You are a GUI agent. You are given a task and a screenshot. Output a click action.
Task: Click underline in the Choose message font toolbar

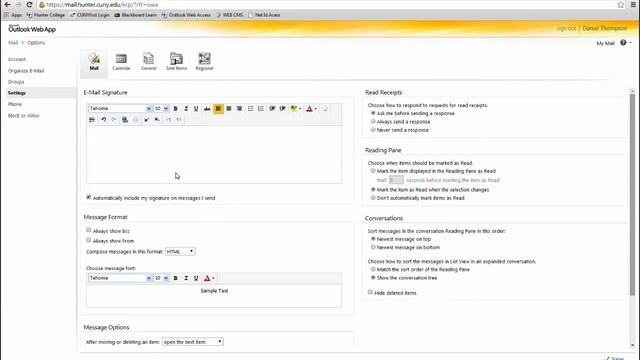pos(196,278)
